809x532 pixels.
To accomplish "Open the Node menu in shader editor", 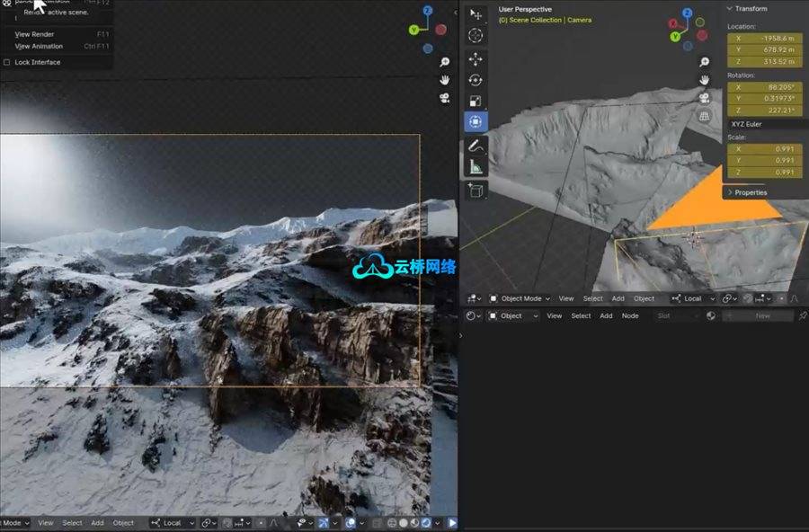I will (x=630, y=316).
